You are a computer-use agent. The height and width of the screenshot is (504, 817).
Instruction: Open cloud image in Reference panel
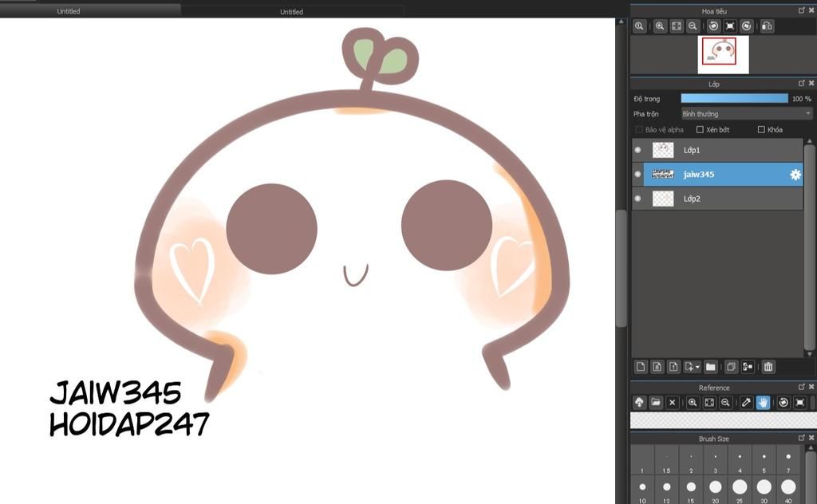(639, 403)
